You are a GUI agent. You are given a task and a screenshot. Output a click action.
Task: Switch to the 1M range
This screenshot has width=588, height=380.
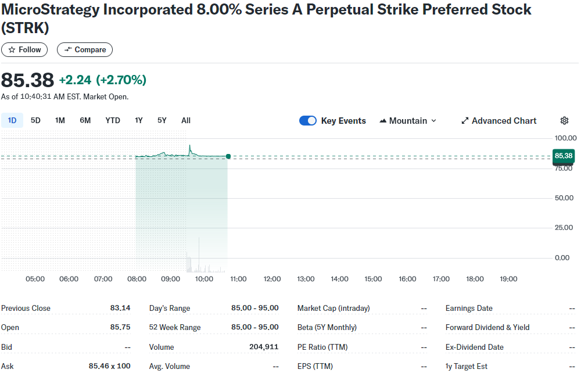60,120
